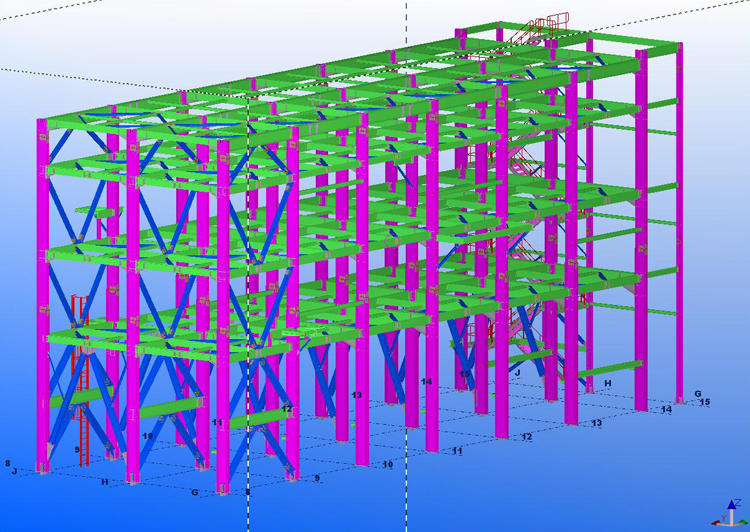Click grid label H at the right rear
This screenshot has height=532, width=750.
pyautogui.click(x=607, y=383)
